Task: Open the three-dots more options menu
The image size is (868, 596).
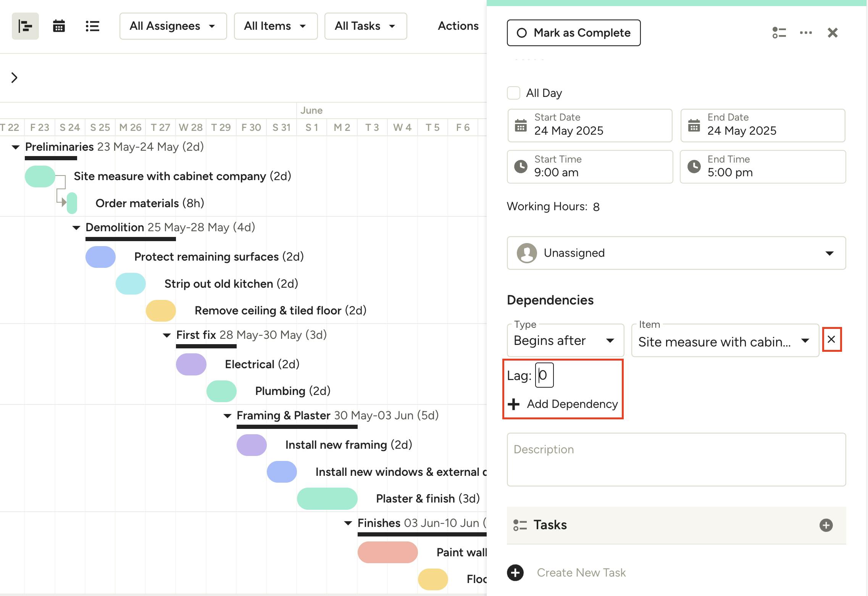Action: [806, 33]
